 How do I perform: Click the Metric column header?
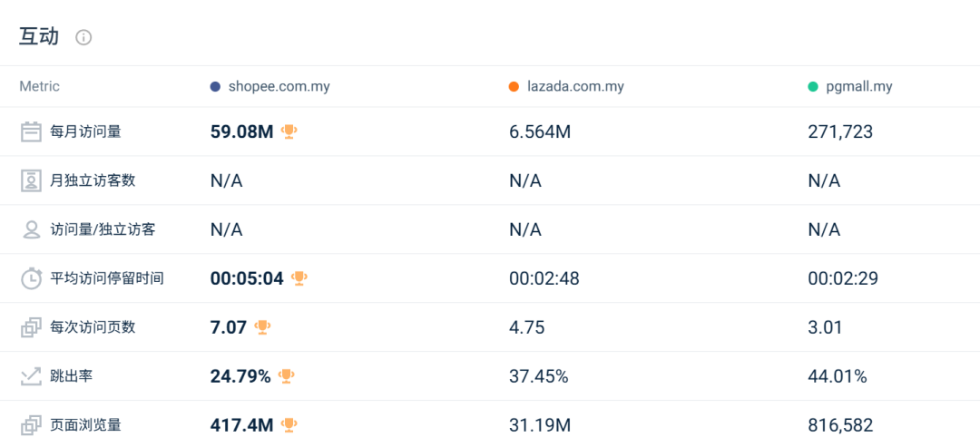pyautogui.click(x=39, y=87)
